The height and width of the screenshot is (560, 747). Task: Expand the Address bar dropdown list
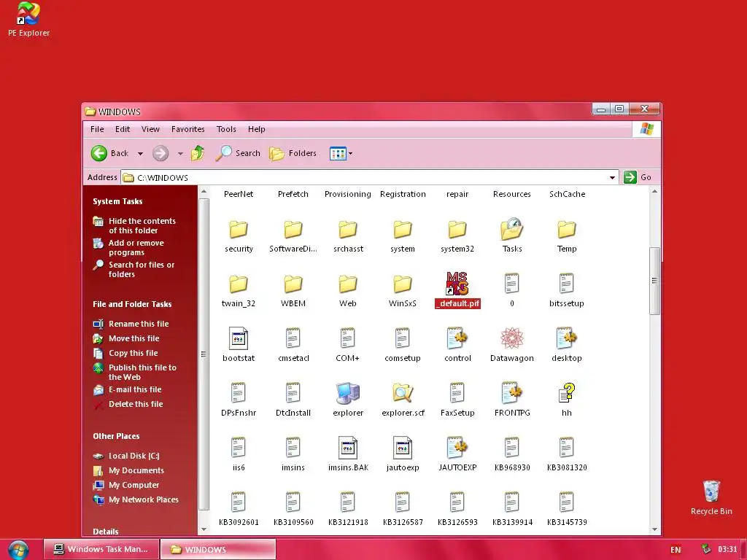click(x=612, y=178)
